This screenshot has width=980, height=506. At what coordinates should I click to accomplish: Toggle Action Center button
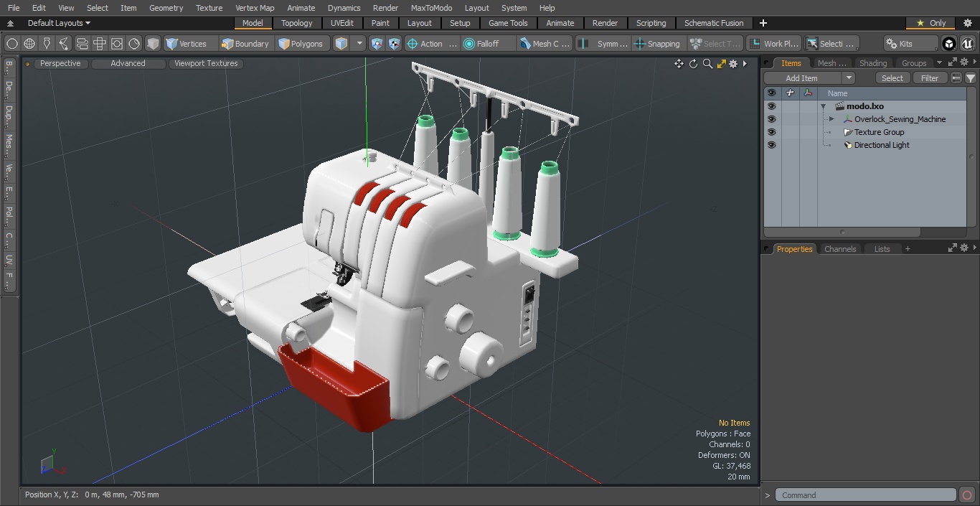click(432, 44)
